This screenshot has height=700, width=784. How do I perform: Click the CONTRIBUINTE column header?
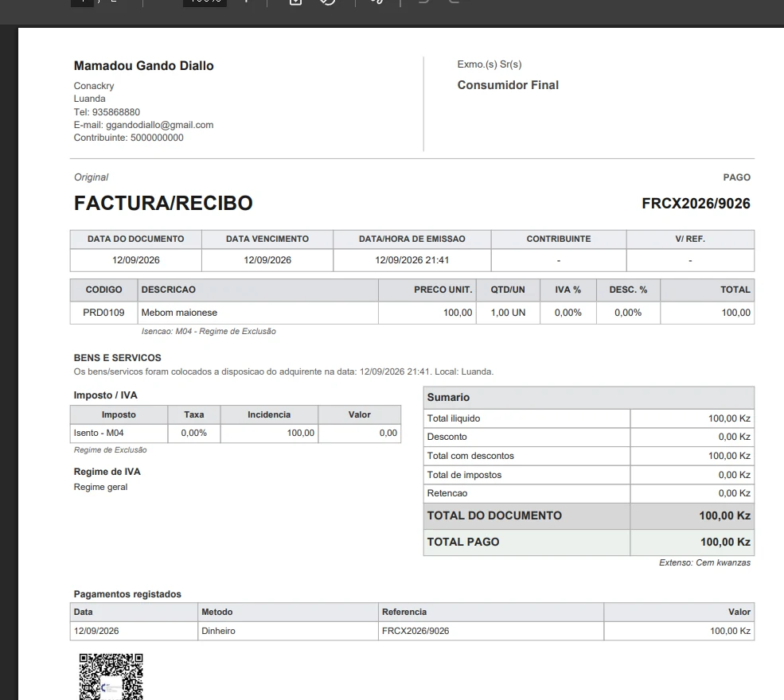point(559,239)
